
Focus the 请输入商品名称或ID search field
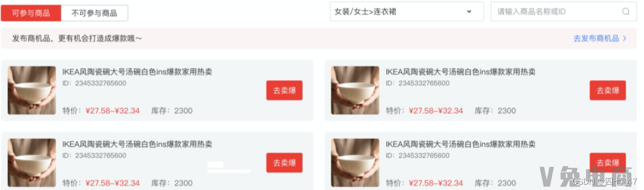tap(563, 12)
